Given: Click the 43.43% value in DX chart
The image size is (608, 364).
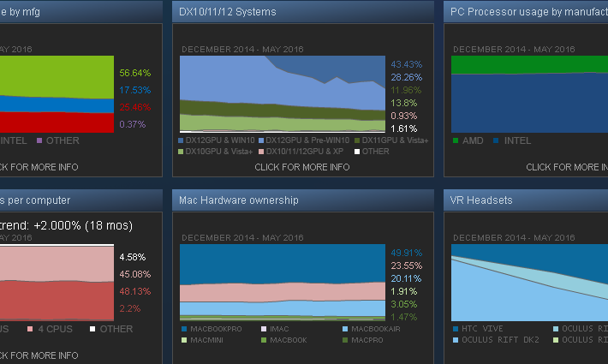Looking at the screenshot, I should [x=407, y=64].
